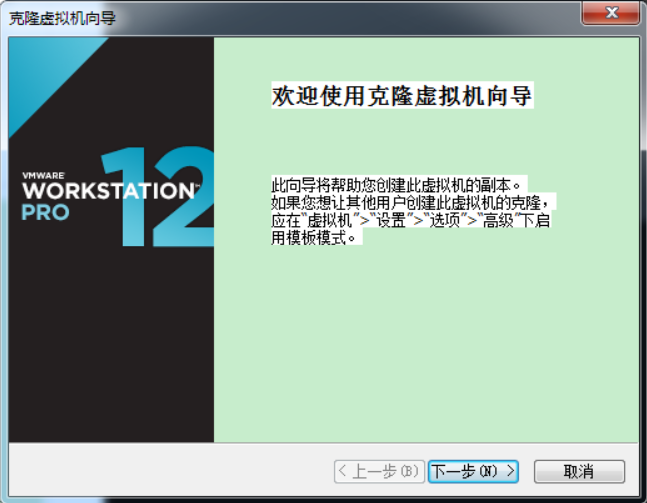647x503 pixels.
Task: Click the text line 用模板模式。
Action: point(316,237)
